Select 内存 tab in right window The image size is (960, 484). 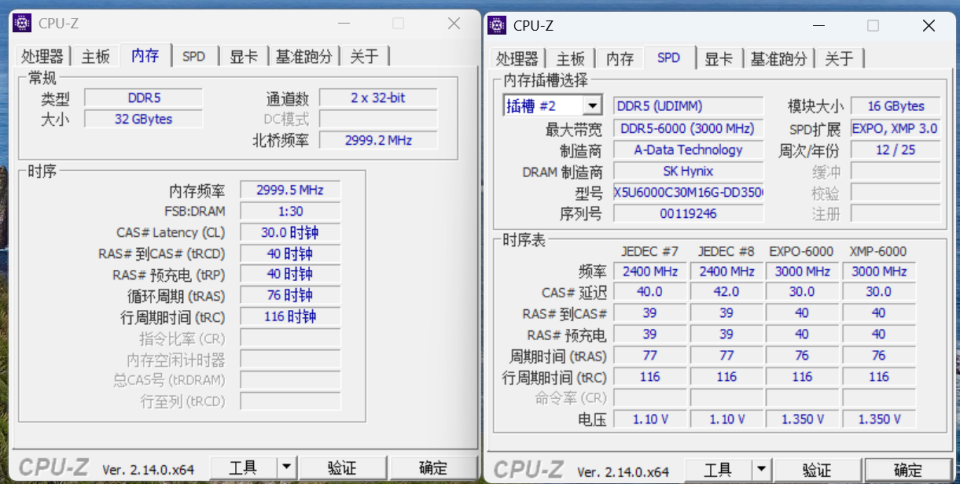[x=620, y=59]
